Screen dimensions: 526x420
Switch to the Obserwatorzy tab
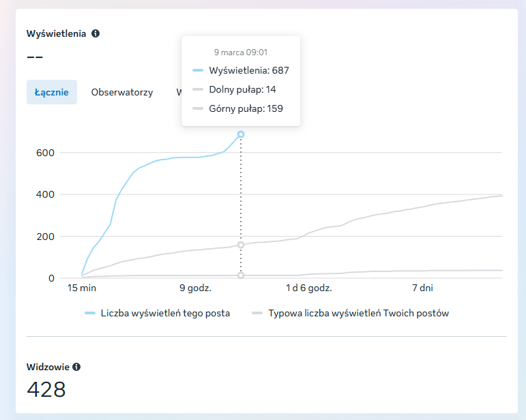tap(122, 92)
